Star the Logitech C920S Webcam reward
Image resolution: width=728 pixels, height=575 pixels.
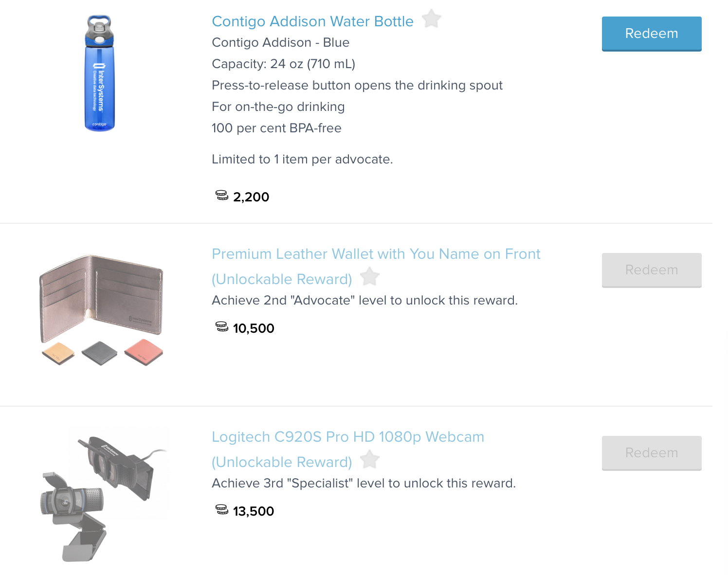pyautogui.click(x=370, y=460)
